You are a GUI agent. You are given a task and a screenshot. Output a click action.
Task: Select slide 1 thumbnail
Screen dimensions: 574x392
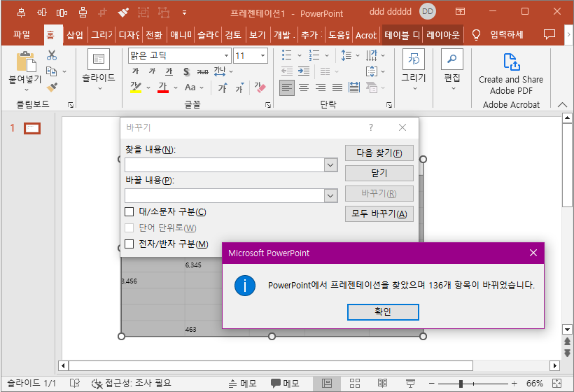tap(32, 128)
